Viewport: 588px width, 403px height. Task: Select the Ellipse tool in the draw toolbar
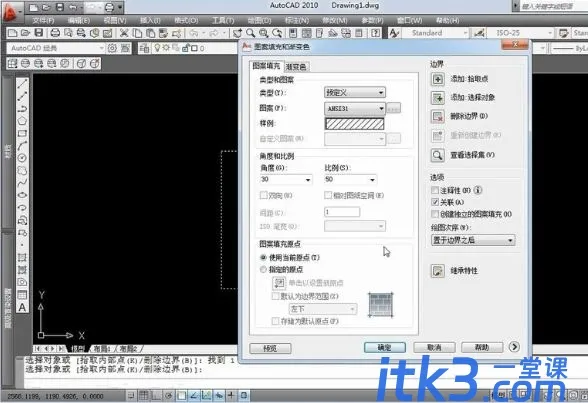click(x=22, y=195)
